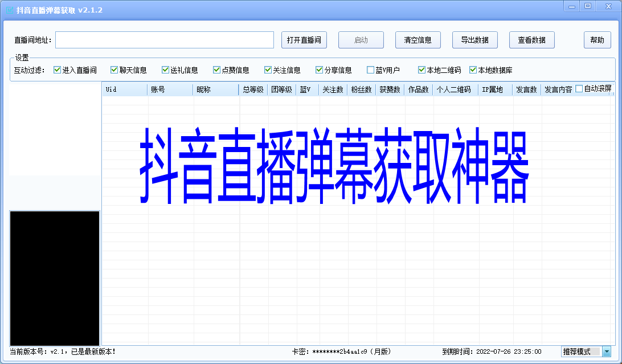The height and width of the screenshot is (364, 622).
Task: Click the 启动 button
Action: coord(361,40)
